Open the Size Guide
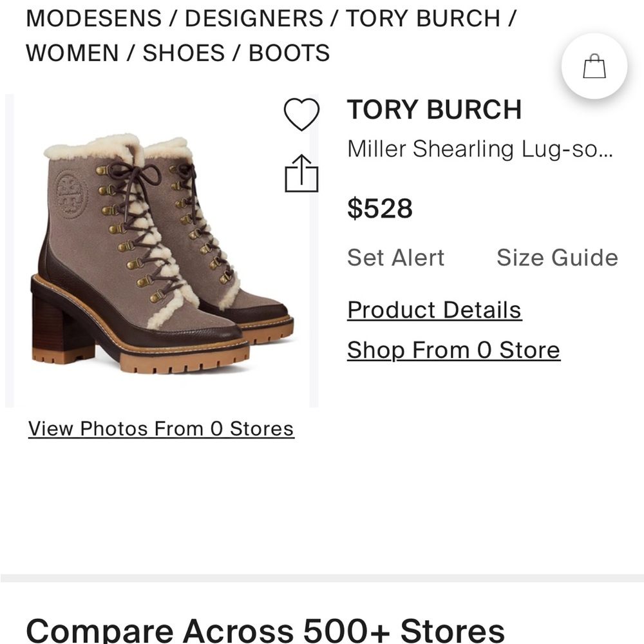Viewport: 644px width, 644px height. [556, 258]
